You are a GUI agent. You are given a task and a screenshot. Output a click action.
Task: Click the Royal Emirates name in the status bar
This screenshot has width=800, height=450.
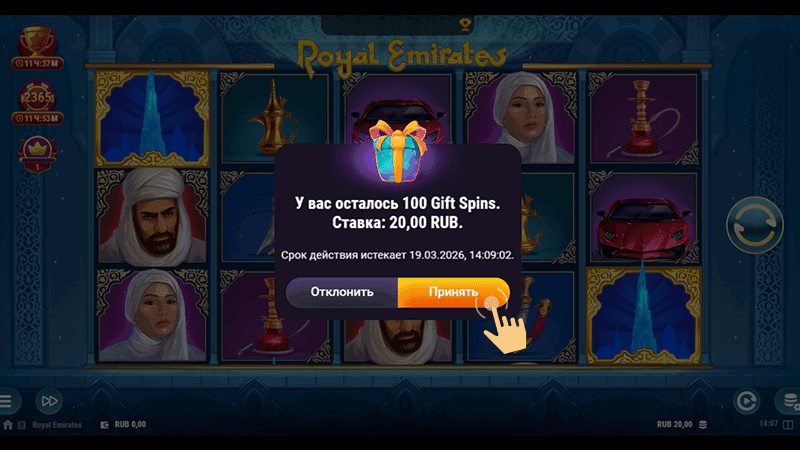point(57,424)
